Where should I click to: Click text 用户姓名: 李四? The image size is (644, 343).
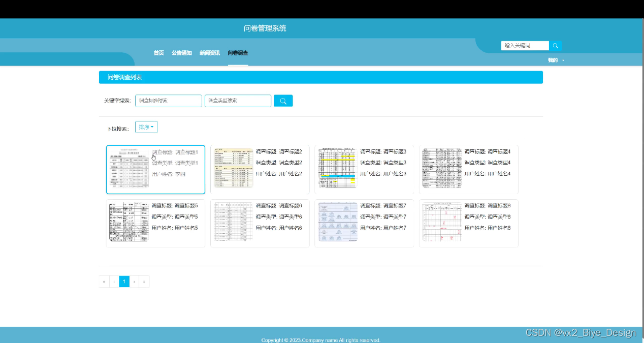169,174
